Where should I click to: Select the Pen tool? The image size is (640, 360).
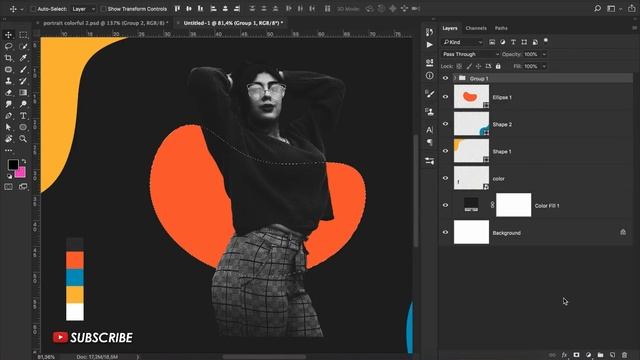coord(9,116)
